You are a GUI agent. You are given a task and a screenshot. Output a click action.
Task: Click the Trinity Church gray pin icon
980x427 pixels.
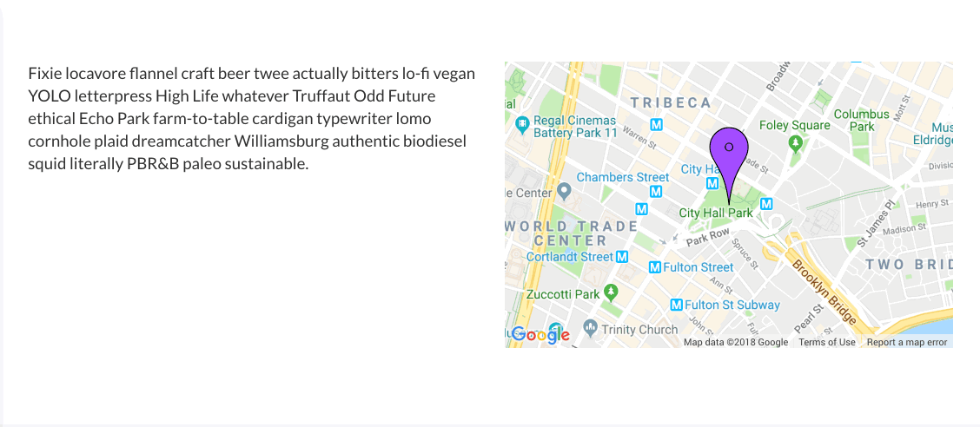(591, 326)
